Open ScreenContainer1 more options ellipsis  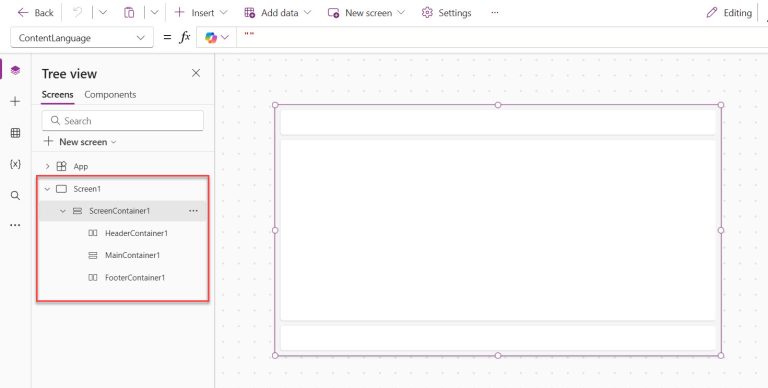point(193,211)
